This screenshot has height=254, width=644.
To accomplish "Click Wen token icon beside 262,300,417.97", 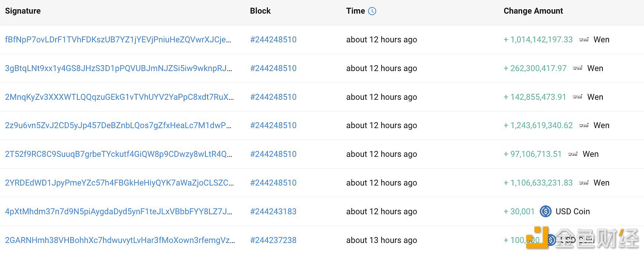I will [577, 68].
